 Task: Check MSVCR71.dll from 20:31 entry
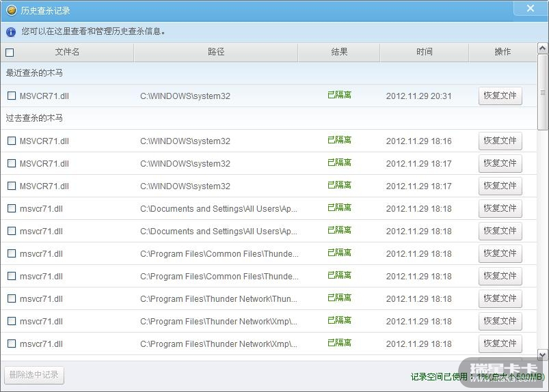[x=12, y=96]
